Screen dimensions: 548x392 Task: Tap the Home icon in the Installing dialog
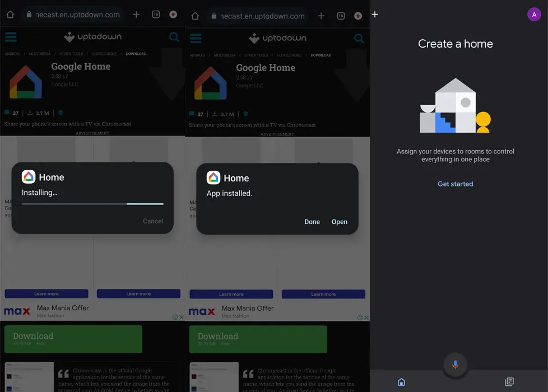point(29,177)
